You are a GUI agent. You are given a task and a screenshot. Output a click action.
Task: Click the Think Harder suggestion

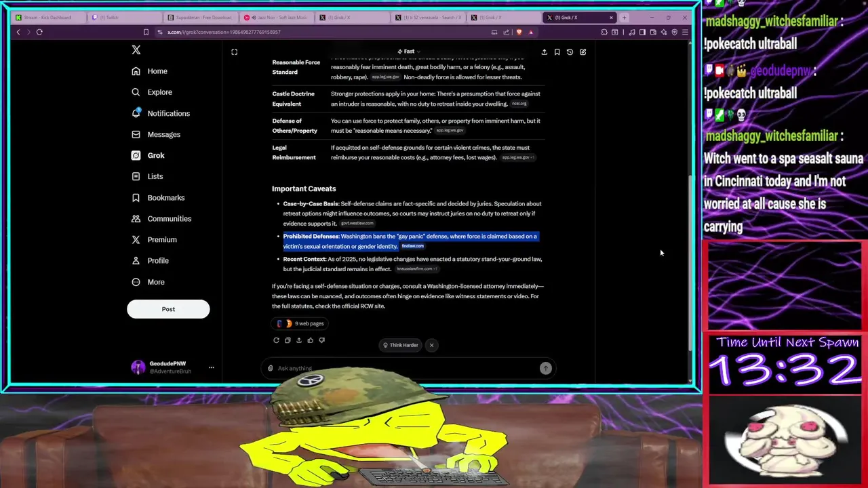[400, 345]
